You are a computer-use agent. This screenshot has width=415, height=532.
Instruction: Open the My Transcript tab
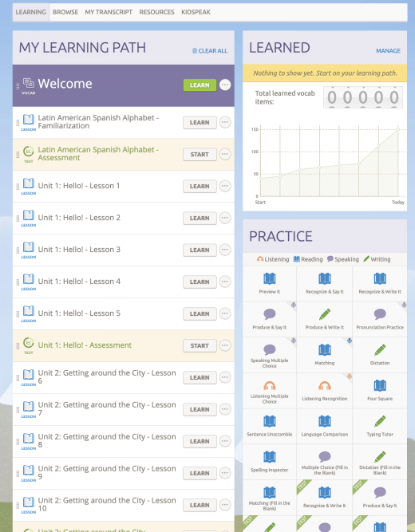(x=109, y=12)
